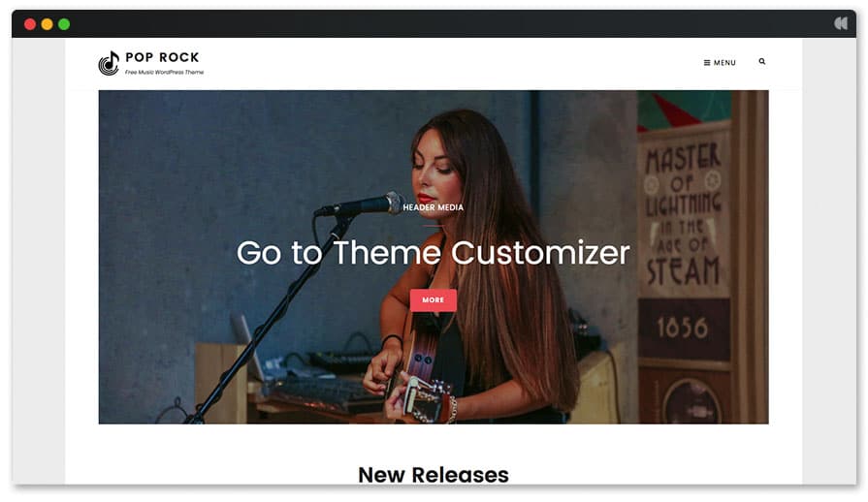Image resolution: width=868 pixels, height=502 pixels.
Task: Click the 1656 sign in hero image
Action: [683, 328]
